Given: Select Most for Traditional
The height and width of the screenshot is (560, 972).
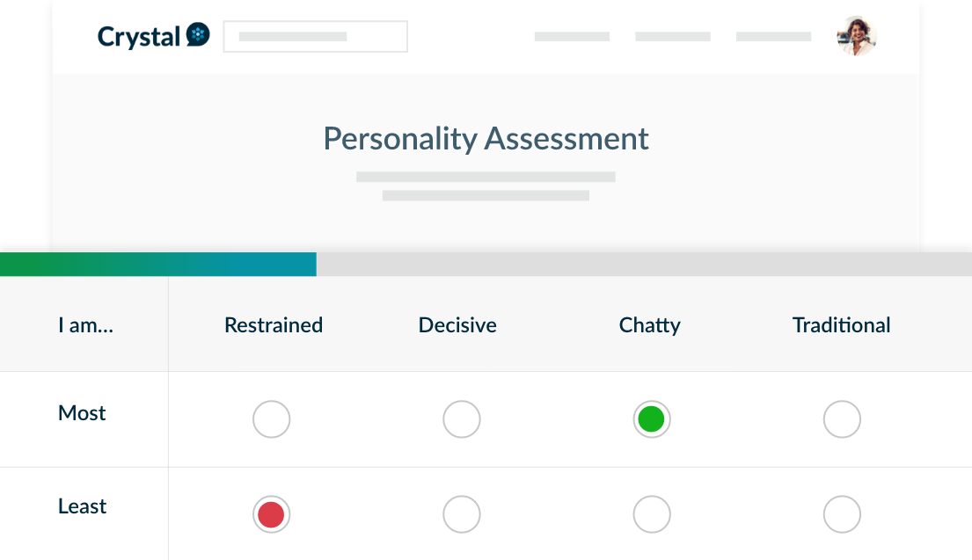Looking at the screenshot, I should pyautogui.click(x=842, y=419).
